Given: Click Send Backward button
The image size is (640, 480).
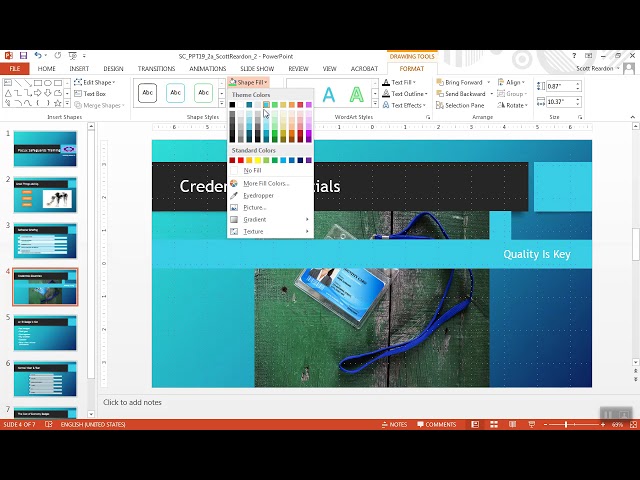Looking at the screenshot, I should (x=460, y=94).
